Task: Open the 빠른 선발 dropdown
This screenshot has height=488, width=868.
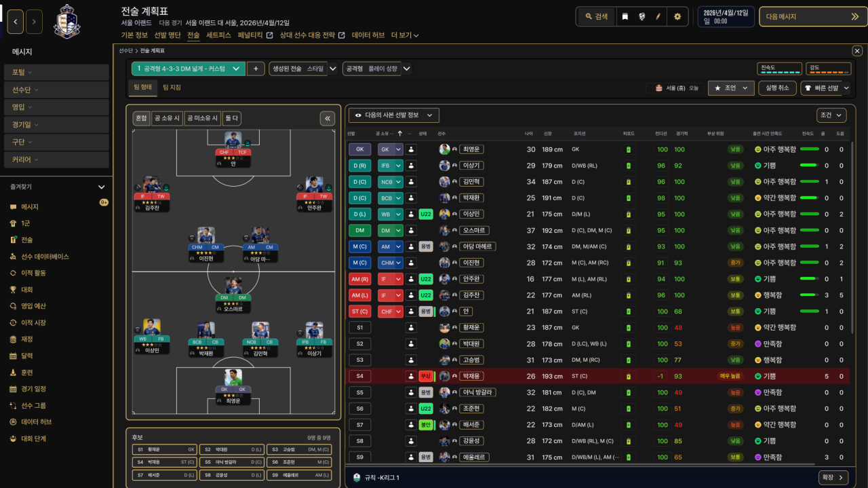Action: pos(825,88)
